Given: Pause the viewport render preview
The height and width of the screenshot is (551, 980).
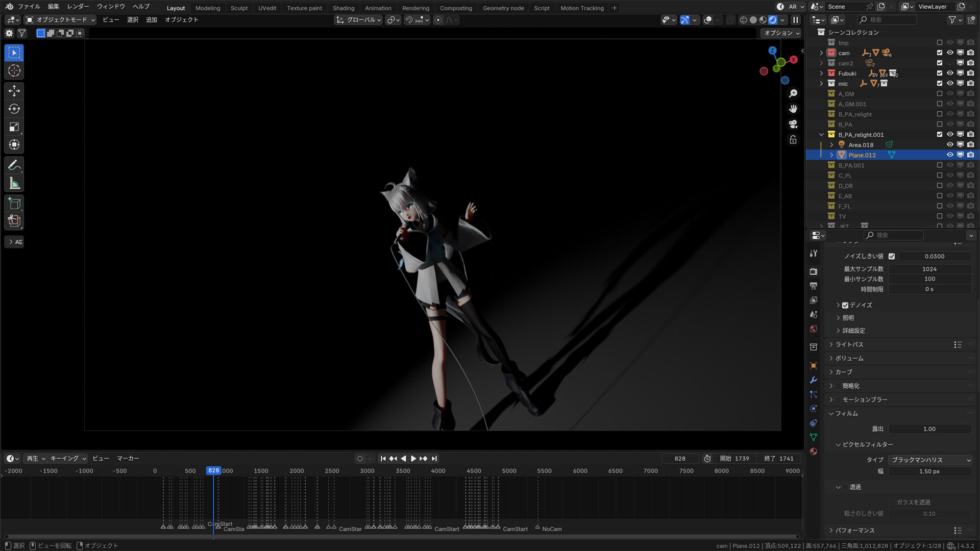Looking at the screenshot, I should (x=795, y=20).
